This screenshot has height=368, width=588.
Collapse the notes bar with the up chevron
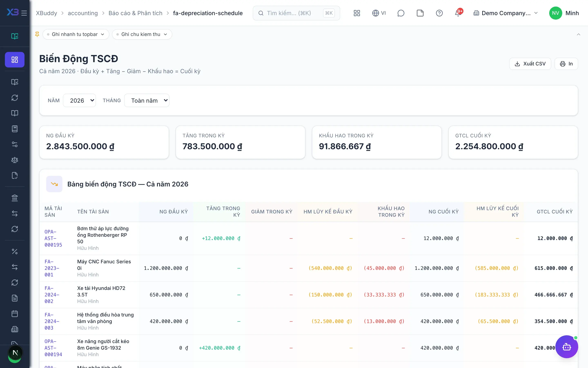pyautogui.click(x=579, y=34)
